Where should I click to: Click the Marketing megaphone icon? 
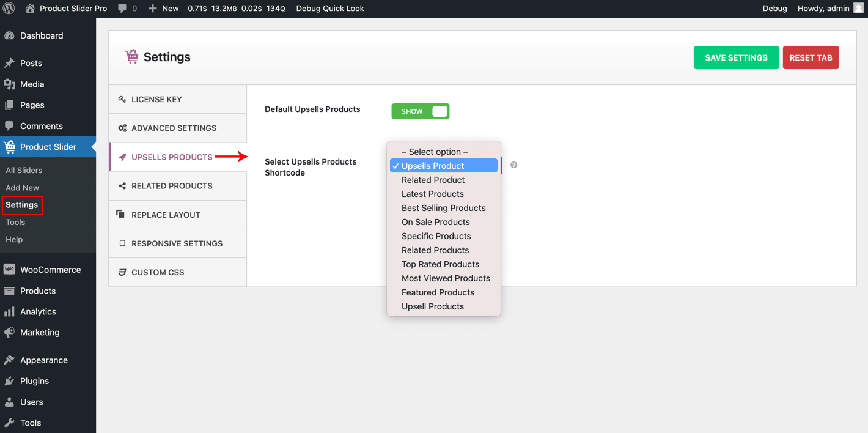click(9, 333)
